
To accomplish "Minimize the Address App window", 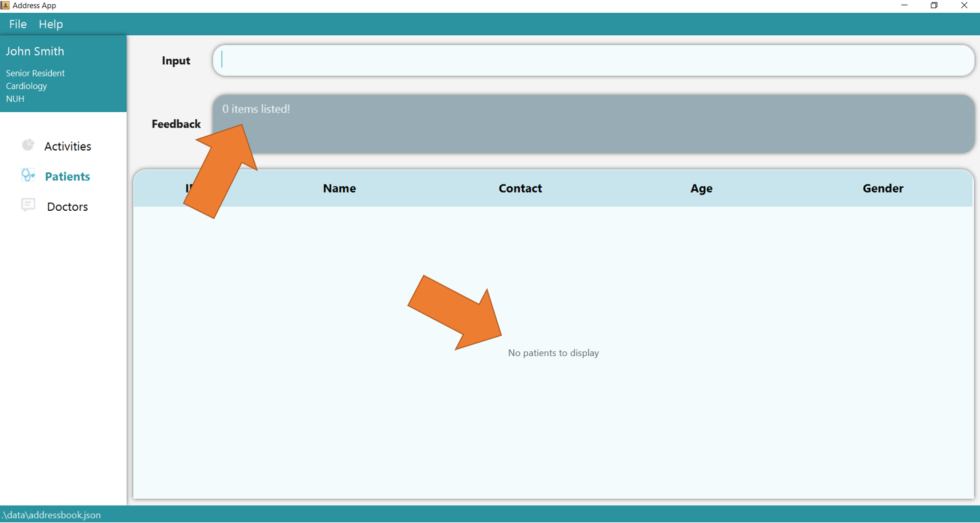I will pyautogui.click(x=904, y=5).
